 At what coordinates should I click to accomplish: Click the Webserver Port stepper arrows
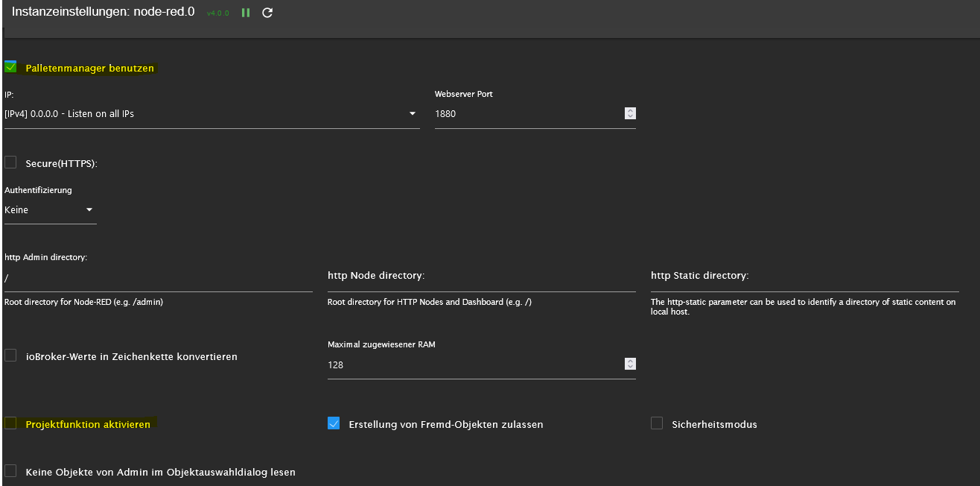click(630, 114)
